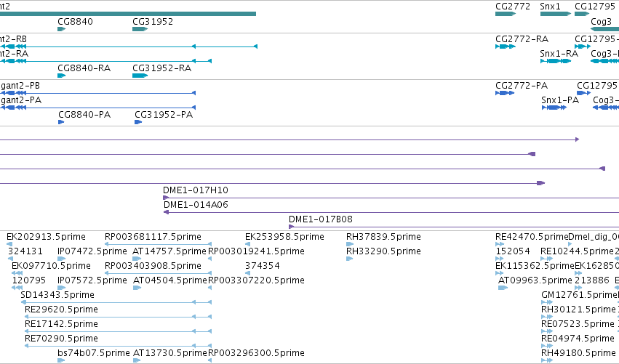
Task: Select EST AT04504.5prime
Action: pyautogui.click(x=170, y=280)
